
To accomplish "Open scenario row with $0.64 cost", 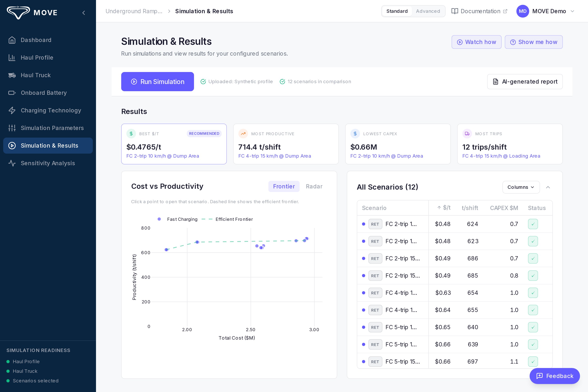I will coord(454,310).
